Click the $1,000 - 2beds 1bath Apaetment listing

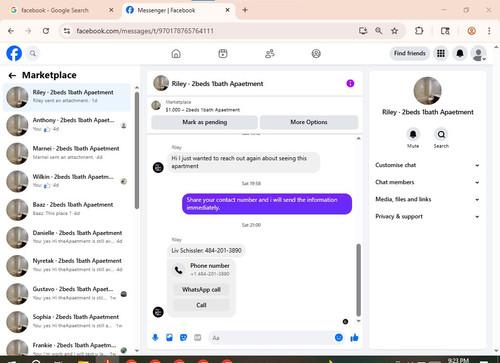pyautogui.click(x=203, y=110)
